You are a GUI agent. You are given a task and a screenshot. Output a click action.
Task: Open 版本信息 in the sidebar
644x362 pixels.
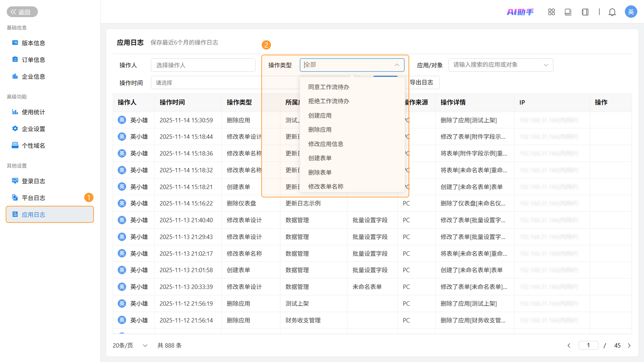tap(33, 43)
